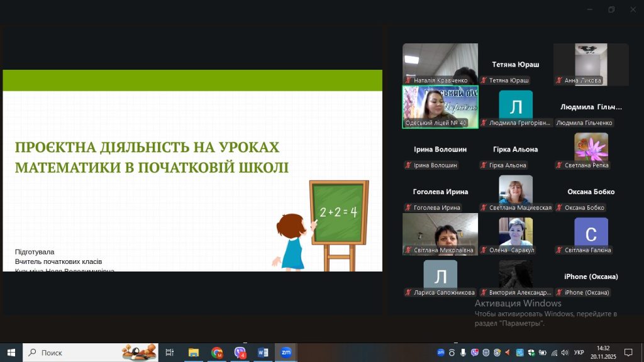
Task: Open the clock and date flyout
Action: point(602,353)
